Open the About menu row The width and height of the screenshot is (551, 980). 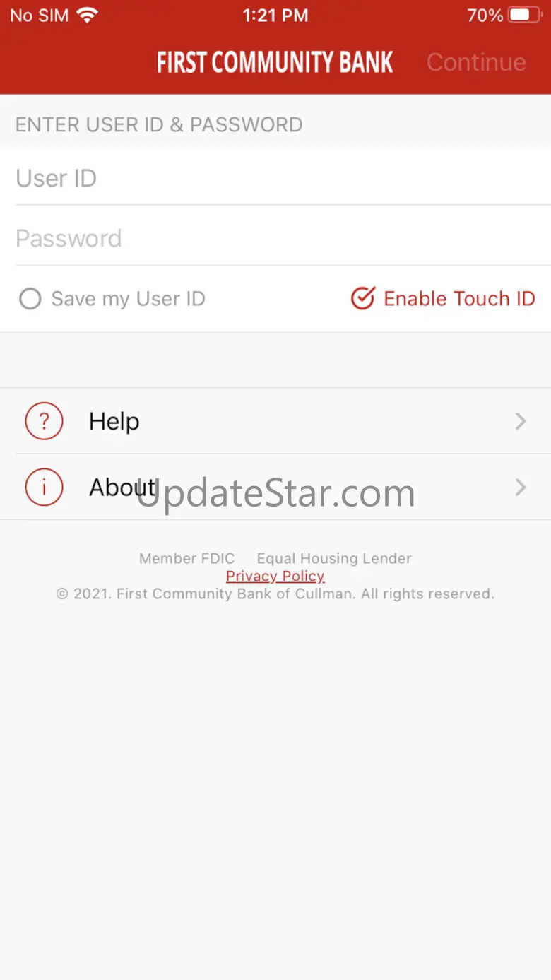click(x=275, y=488)
